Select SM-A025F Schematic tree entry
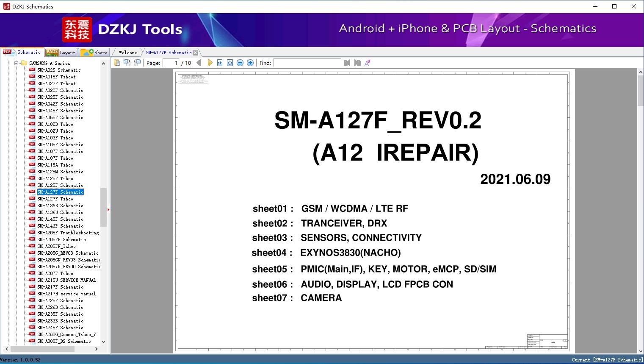644x364 pixels. tap(60, 97)
